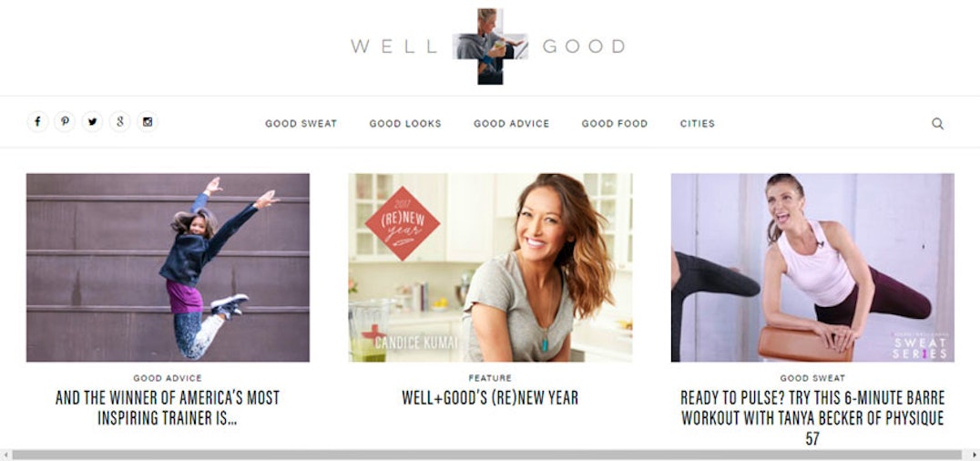Open the barre workout video thumbnail
This screenshot has height=461, width=980.
812,268
